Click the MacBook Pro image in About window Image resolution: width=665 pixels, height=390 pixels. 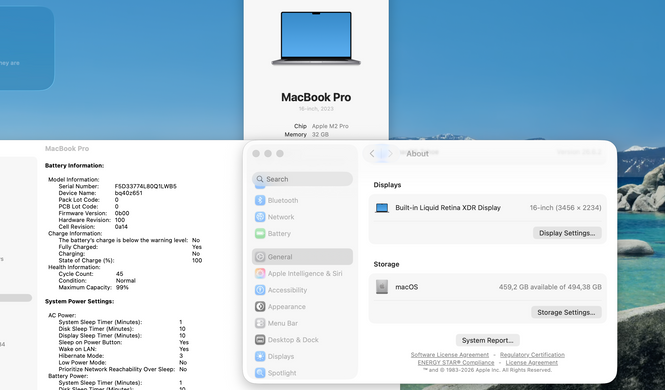pos(316,38)
